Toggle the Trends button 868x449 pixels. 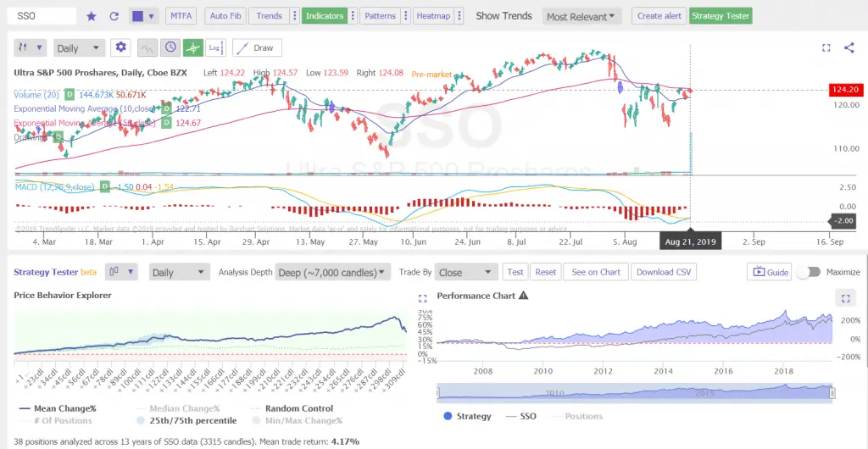pyautogui.click(x=269, y=16)
